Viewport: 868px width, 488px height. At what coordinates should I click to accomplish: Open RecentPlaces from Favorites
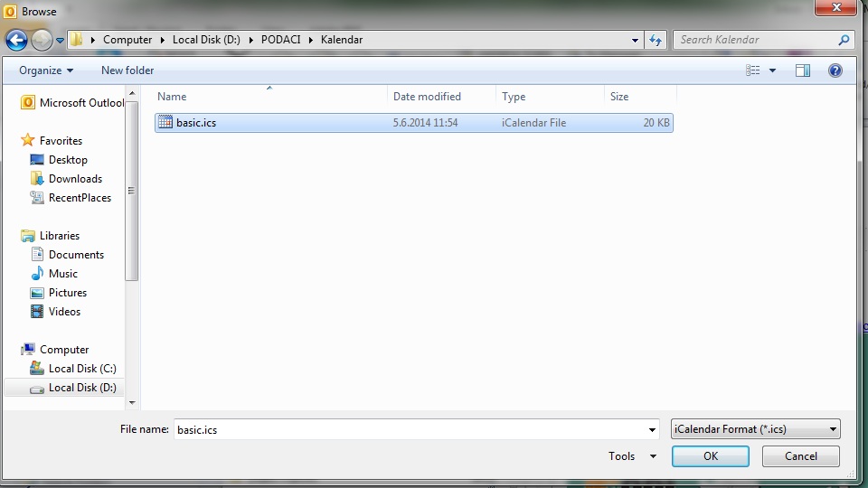pos(80,198)
